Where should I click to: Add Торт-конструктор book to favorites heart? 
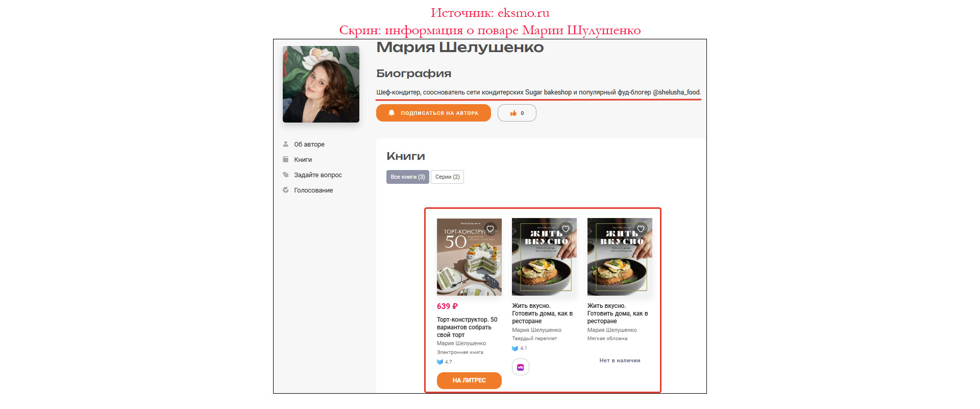(491, 229)
